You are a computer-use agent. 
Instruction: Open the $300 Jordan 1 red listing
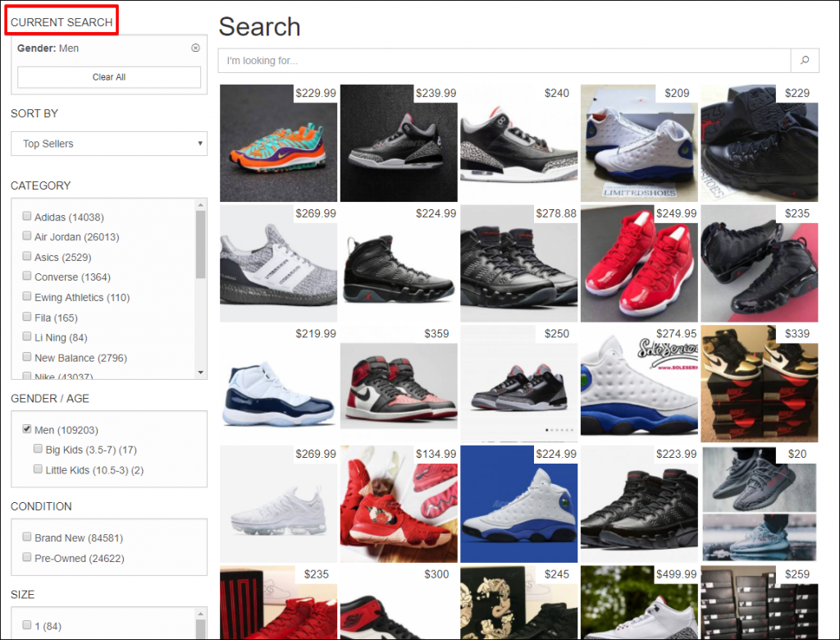pos(399,602)
